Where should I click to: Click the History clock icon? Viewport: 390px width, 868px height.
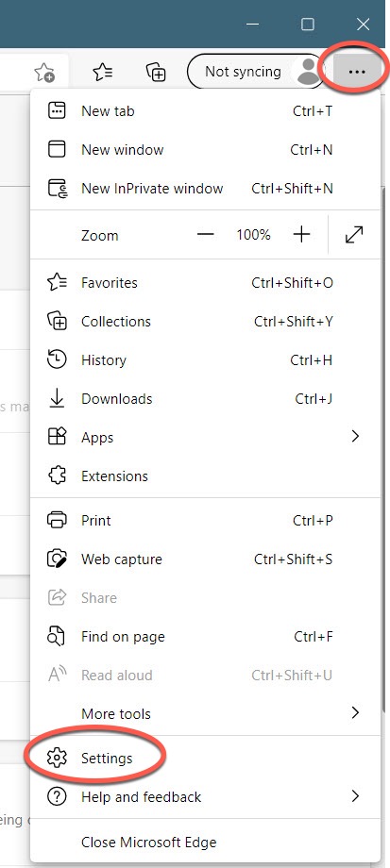[57, 359]
